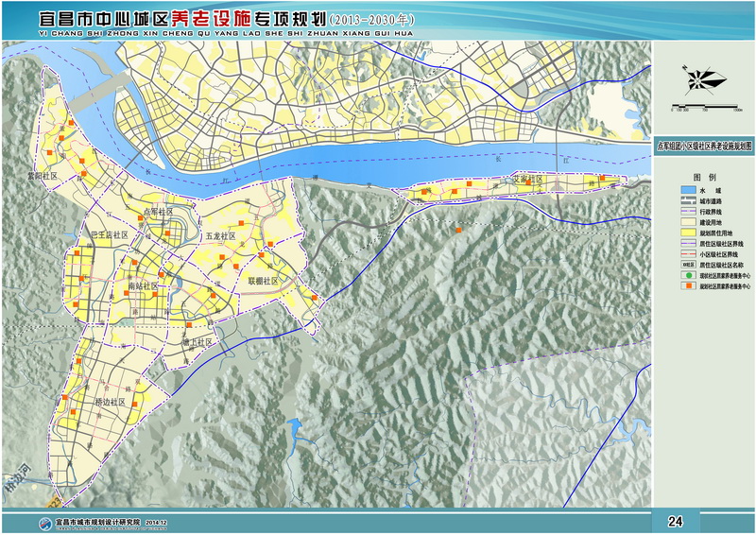The width and height of the screenshot is (756, 535).
Task: Click the 紫阳社区 community label
Action: (43, 176)
